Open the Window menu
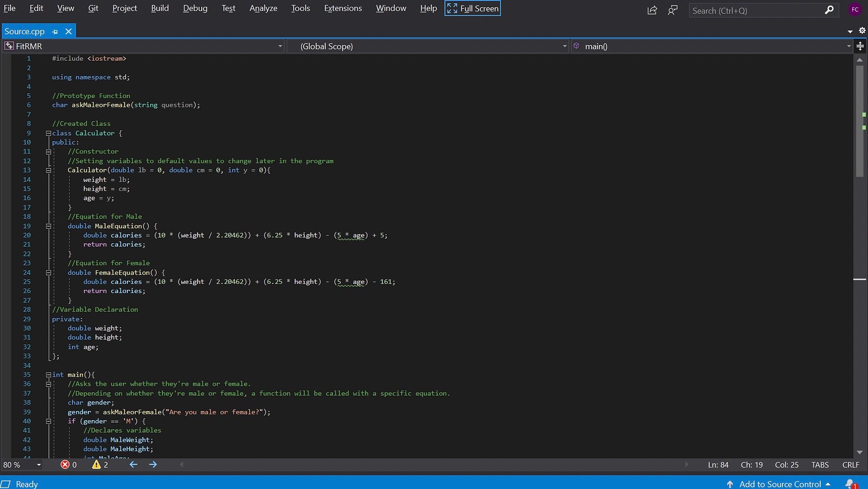Screen dimensions: 868x489 391,8
